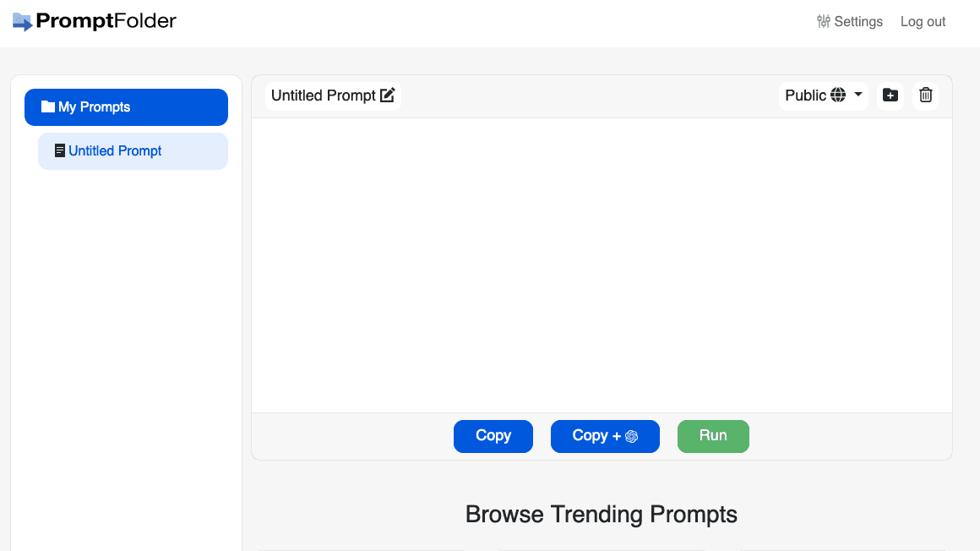Screen dimensions: 980x551
Task: Run the prompt with the green button
Action: coord(713,436)
